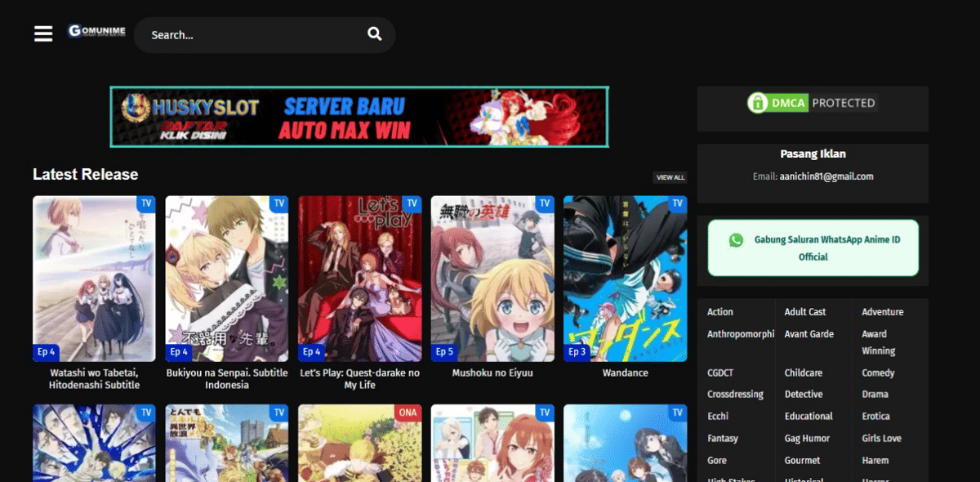The width and height of the screenshot is (980, 482).
Task: Click the ONA badge on second-row poster
Action: point(407,413)
